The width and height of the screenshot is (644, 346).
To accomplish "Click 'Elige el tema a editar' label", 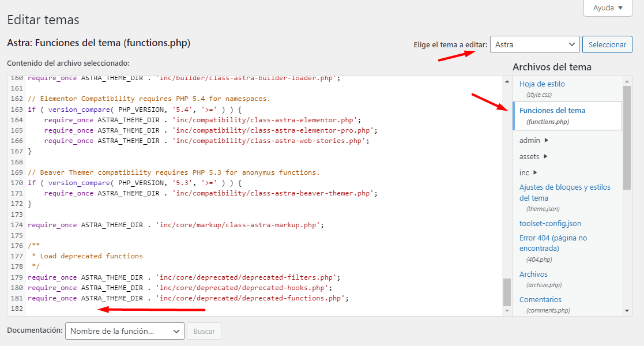I will pos(450,45).
